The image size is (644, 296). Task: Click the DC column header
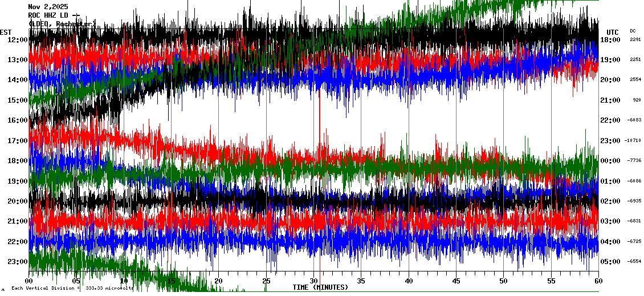(633, 31)
